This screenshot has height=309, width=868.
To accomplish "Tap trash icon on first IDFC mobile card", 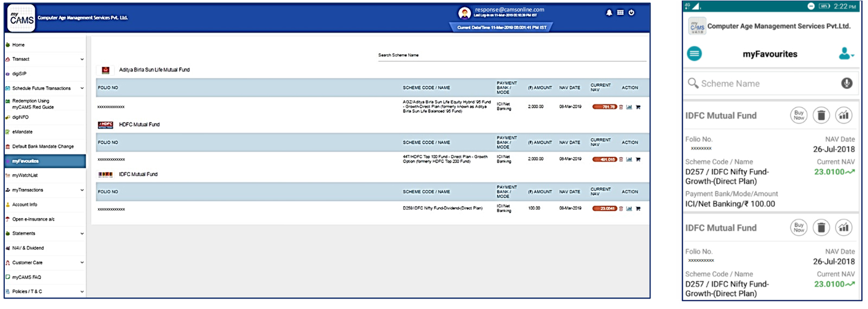I will (x=821, y=115).
